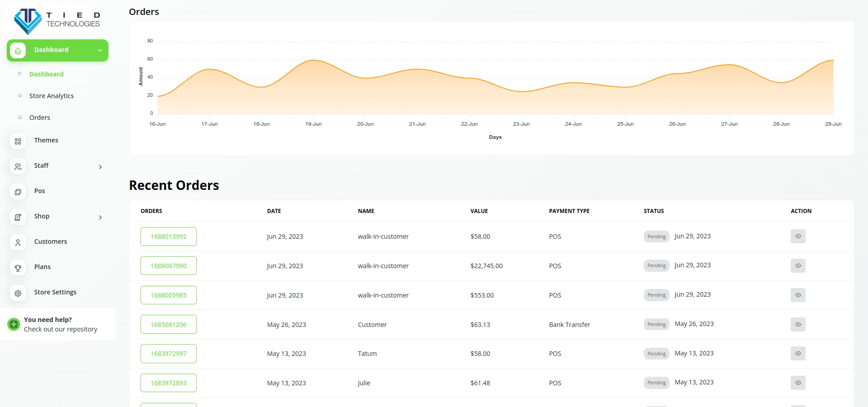View order 1688013992 with eye icon
The width and height of the screenshot is (868, 407).
tap(798, 237)
